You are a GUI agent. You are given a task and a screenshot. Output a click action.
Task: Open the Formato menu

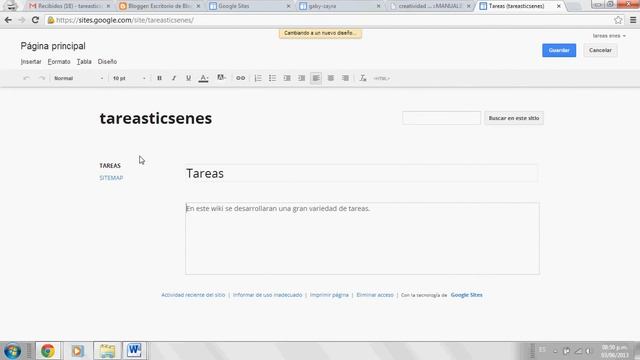pos(59,62)
